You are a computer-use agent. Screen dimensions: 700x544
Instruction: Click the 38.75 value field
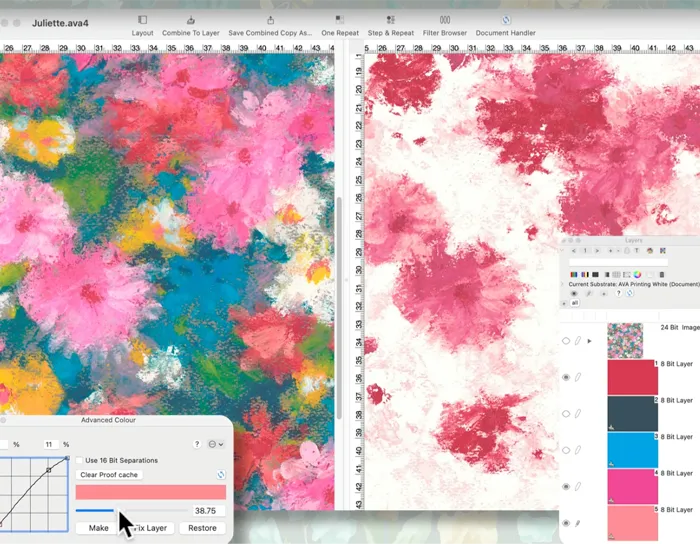[208, 511]
